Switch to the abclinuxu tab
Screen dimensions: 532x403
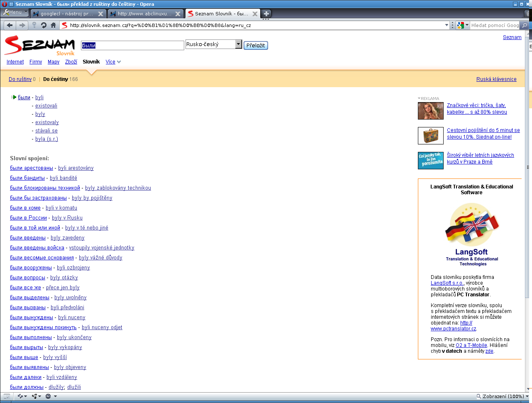(x=146, y=14)
